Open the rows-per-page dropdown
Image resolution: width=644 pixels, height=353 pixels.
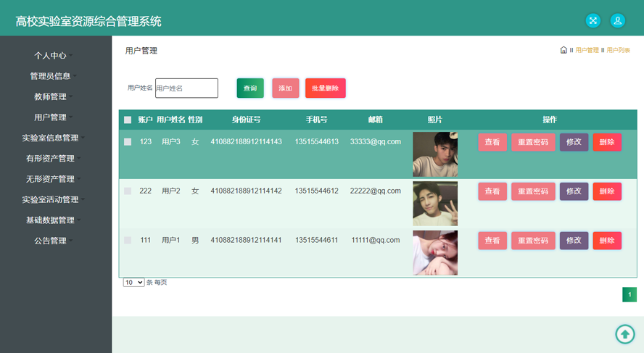(133, 283)
